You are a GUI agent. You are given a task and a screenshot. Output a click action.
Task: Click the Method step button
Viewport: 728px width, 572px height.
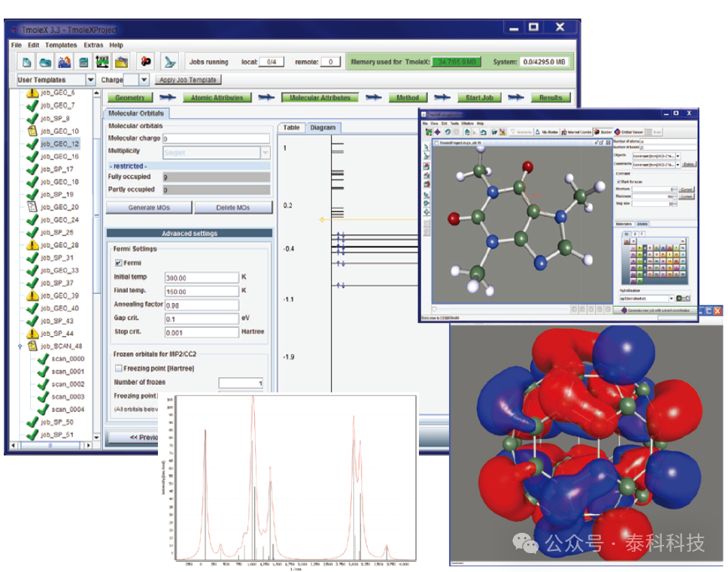click(408, 98)
